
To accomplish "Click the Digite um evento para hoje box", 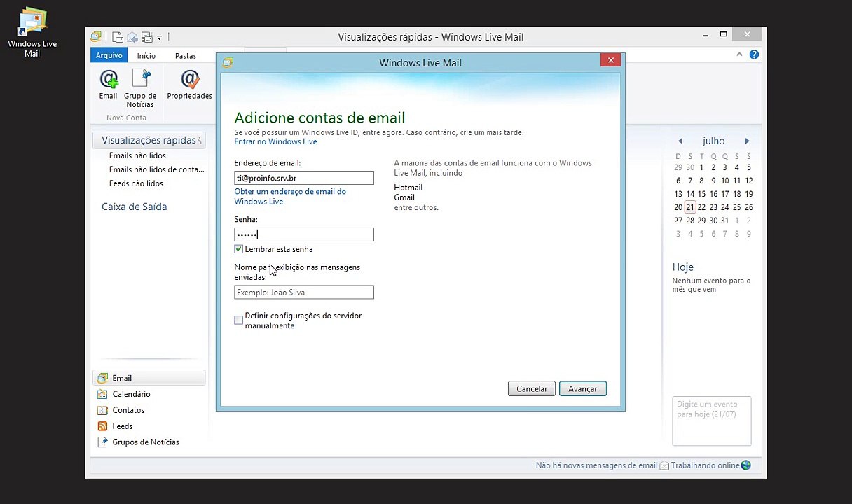I will pos(712,421).
